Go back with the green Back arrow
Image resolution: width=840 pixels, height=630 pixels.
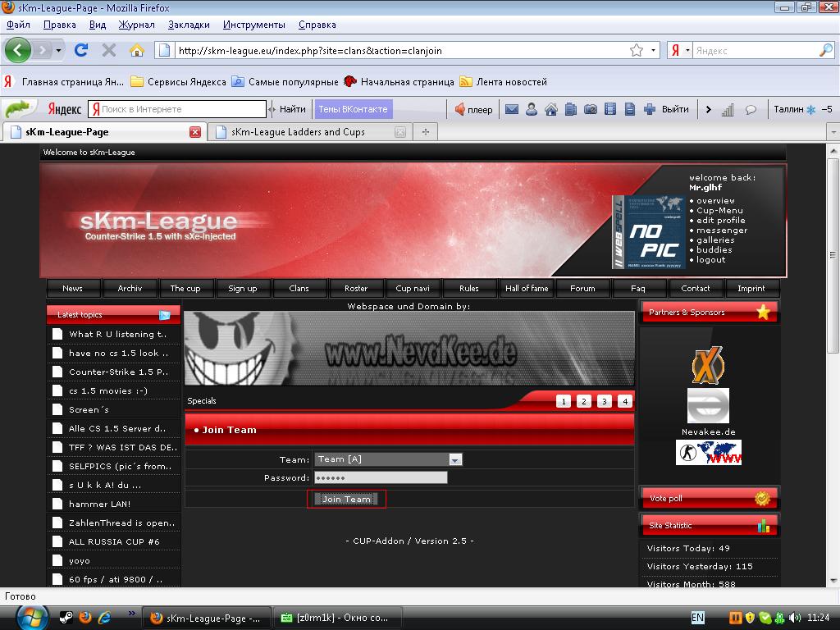[18, 50]
